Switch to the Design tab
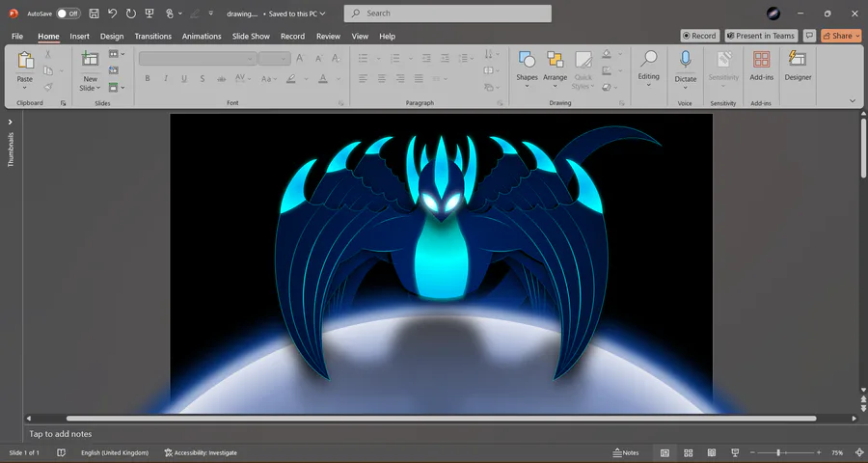The height and width of the screenshot is (463, 868). tap(112, 36)
